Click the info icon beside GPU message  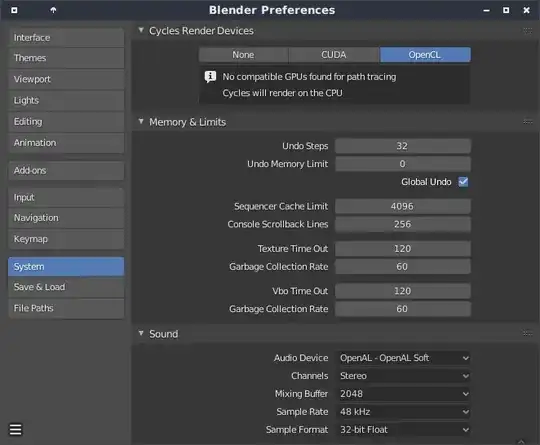coord(210,76)
